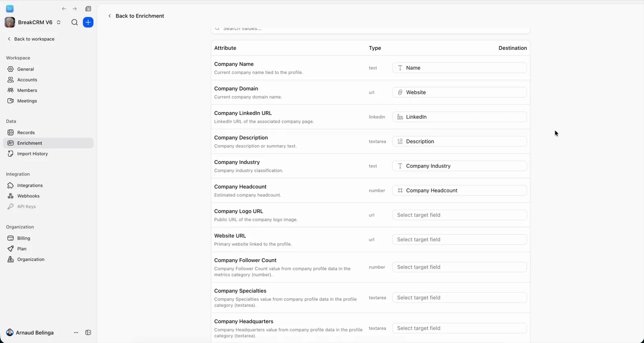
Task: Click the Arnaud Belinga avatar
Action: [10, 333]
